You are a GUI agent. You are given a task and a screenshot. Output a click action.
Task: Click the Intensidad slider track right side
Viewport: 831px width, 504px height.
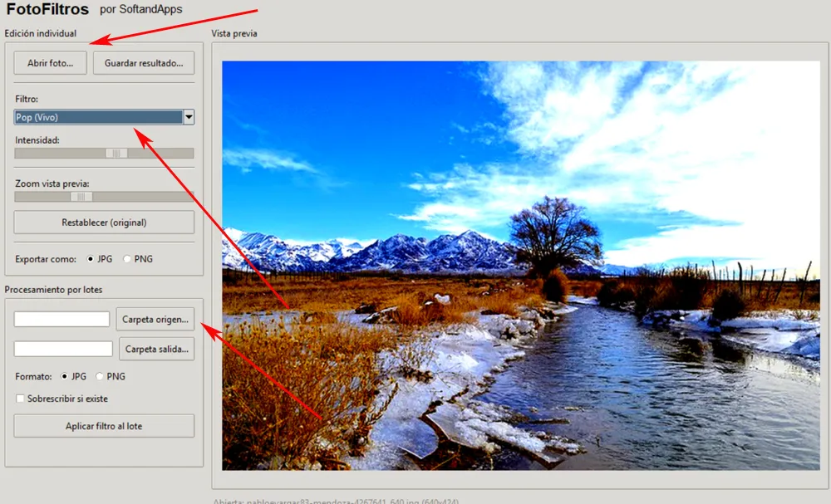(x=160, y=153)
